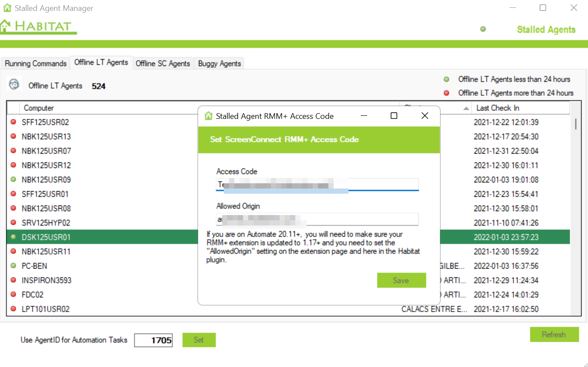Select computer row SFF125USR02
The image size is (588, 367).
click(x=45, y=122)
